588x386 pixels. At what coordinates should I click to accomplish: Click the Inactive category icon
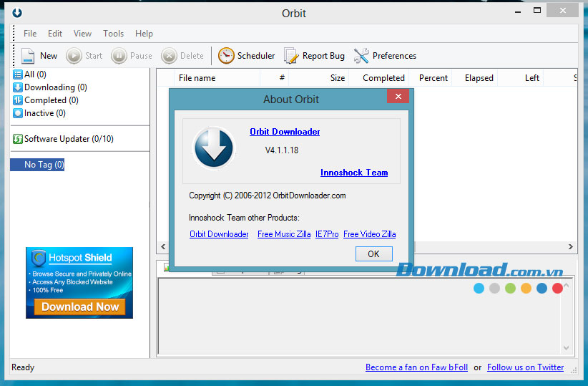[18, 112]
